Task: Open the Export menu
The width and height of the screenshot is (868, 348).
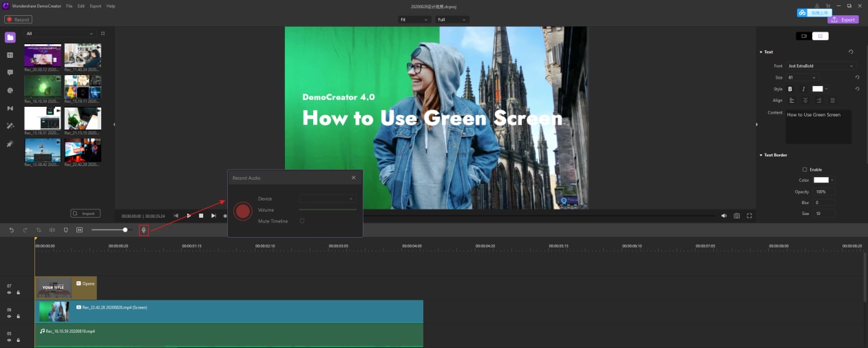Action: click(x=96, y=6)
